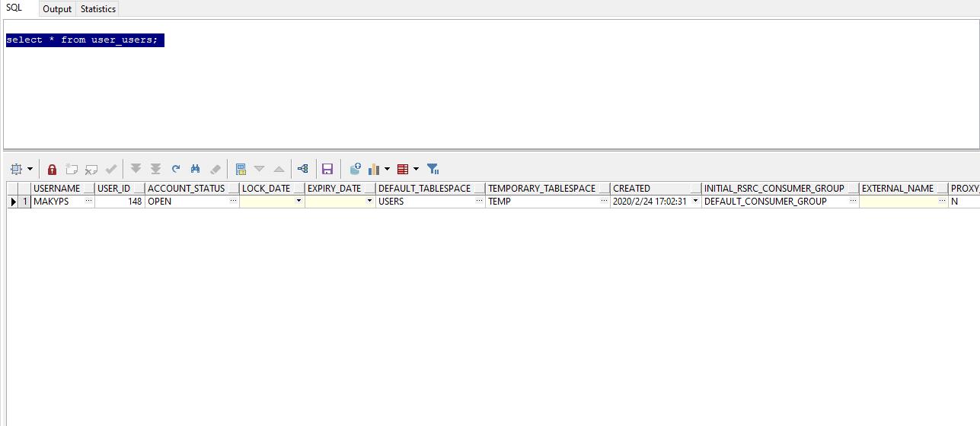Switch to the Output tab

point(57,9)
